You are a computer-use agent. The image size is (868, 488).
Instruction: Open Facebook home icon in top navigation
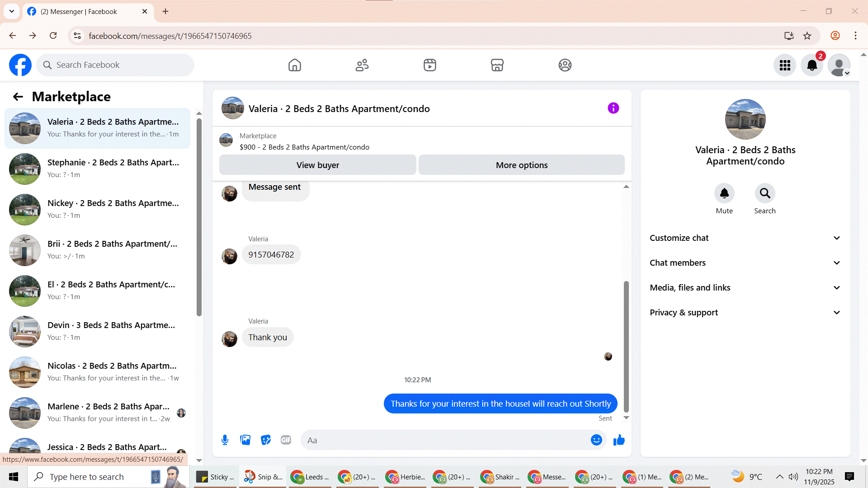[x=295, y=65]
